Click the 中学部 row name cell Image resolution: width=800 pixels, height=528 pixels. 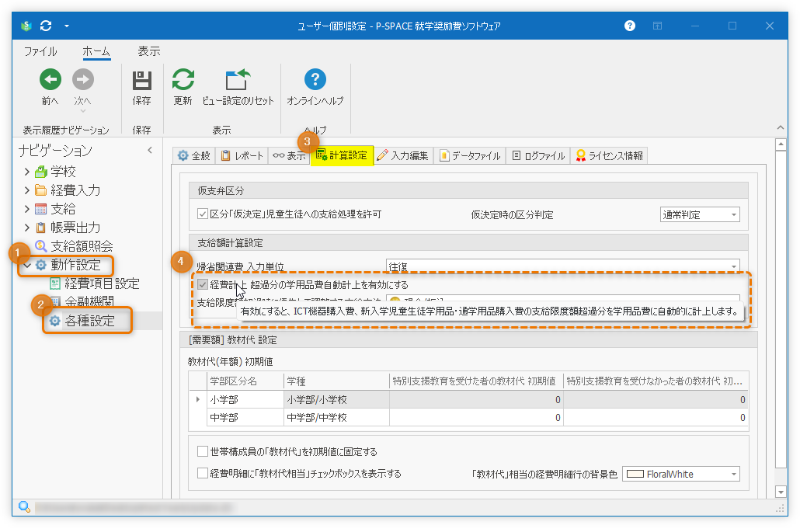coord(245,417)
